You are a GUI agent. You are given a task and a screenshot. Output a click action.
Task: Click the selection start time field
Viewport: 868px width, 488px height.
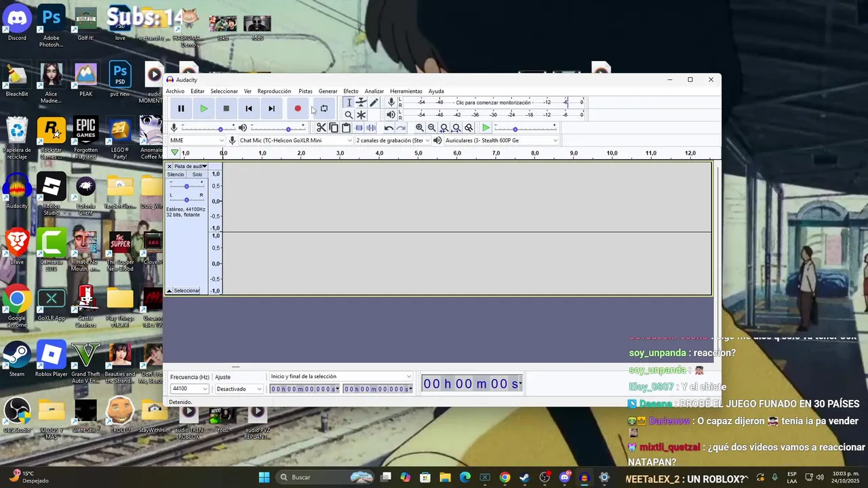[x=304, y=389]
